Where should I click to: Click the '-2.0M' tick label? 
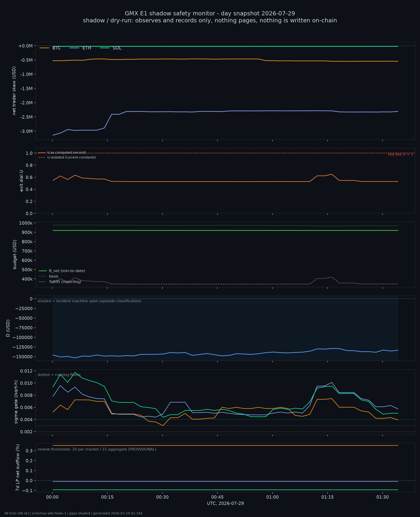point(26,103)
